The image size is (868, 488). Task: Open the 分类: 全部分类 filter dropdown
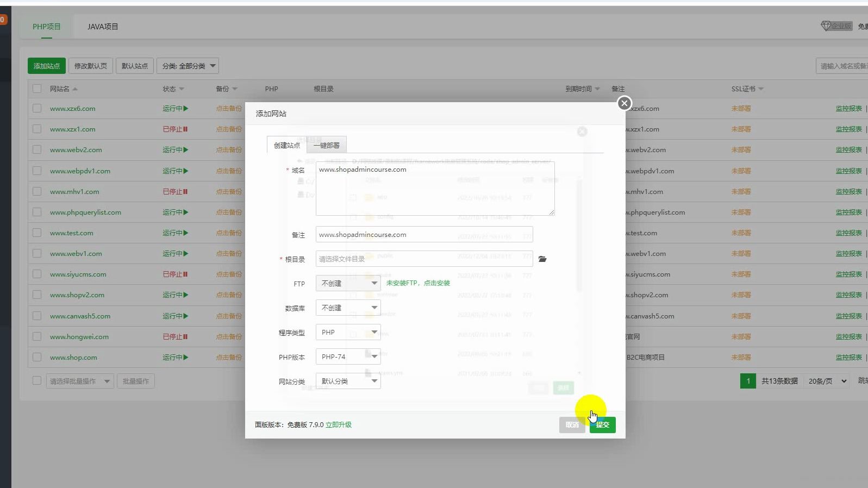[x=188, y=66]
